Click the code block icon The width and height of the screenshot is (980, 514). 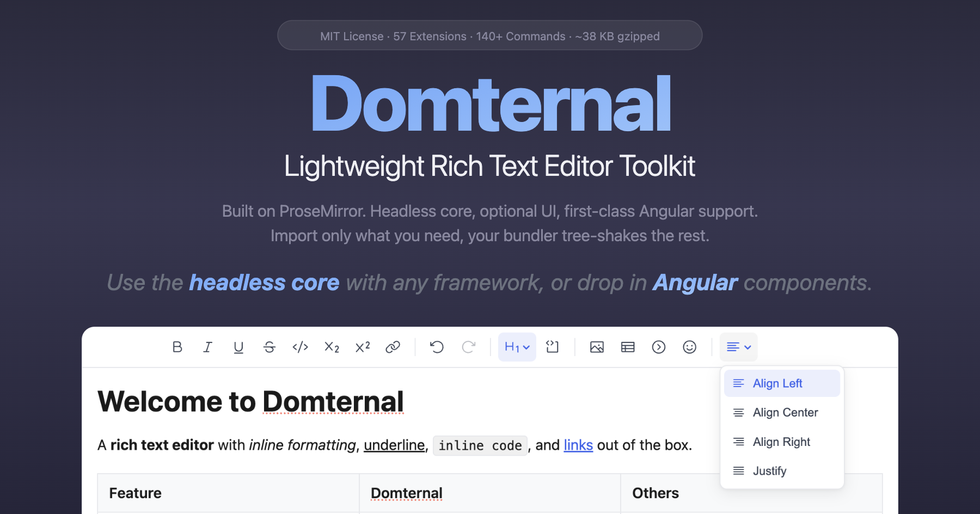click(553, 347)
